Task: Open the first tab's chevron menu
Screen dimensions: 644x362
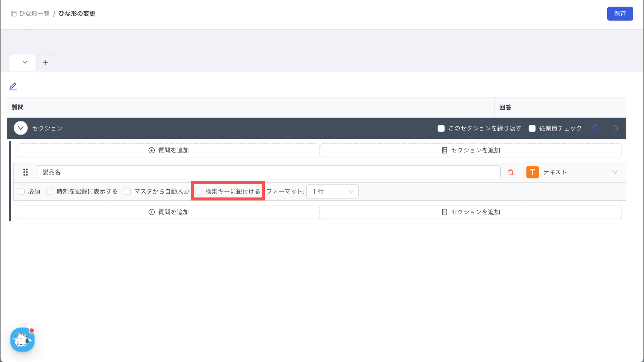Action: [25, 62]
